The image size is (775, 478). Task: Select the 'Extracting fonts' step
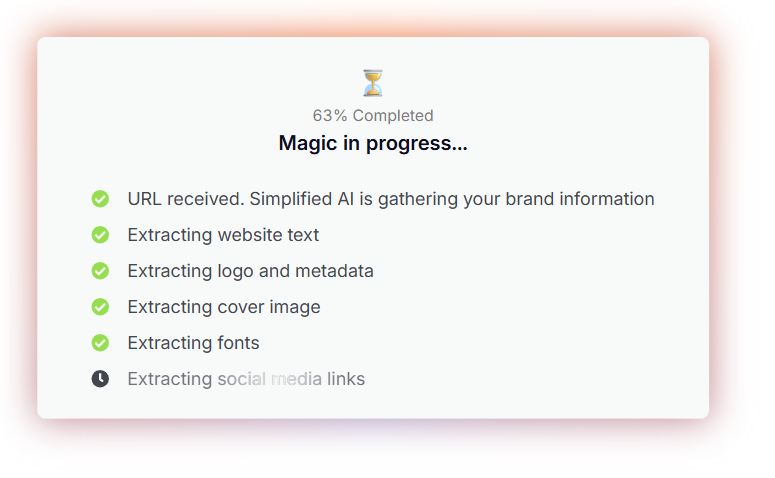tap(193, 343)
